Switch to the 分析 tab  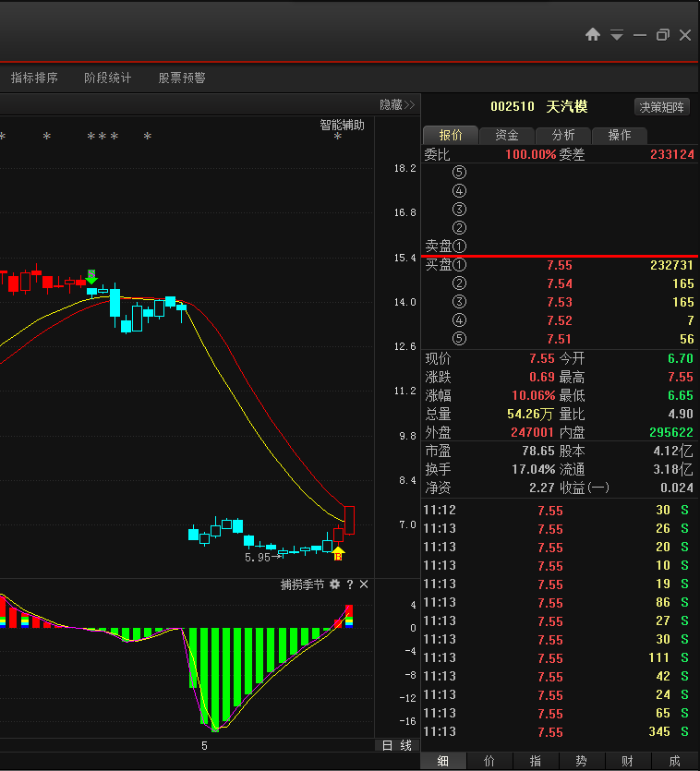[563, 135]
